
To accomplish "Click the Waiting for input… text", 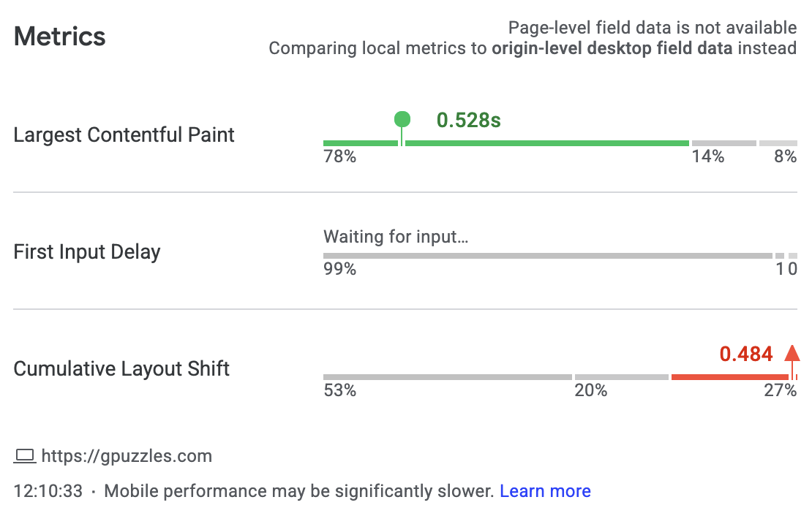I will (395, 237).
